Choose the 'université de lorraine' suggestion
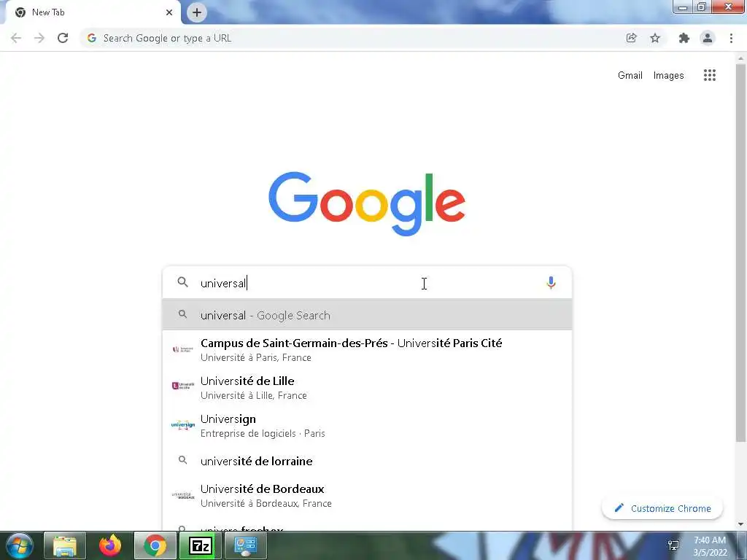Screen dimensions: 747x560 click(x=367, y=461)
